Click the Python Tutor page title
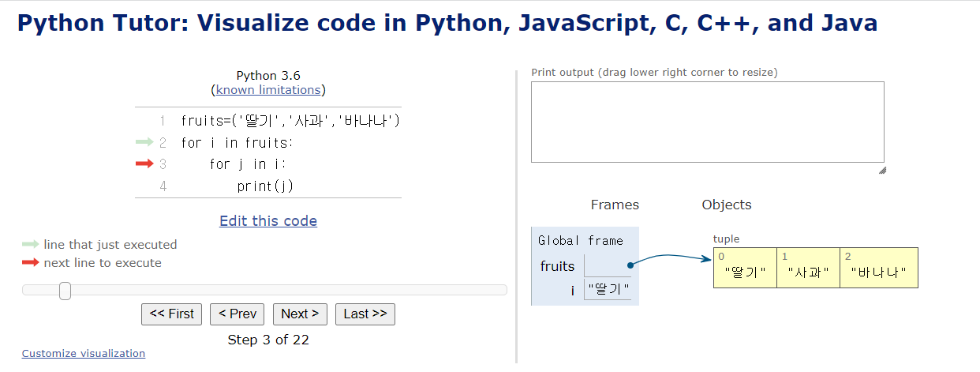Viewport: 980px width, 372px height. (447, 23)
